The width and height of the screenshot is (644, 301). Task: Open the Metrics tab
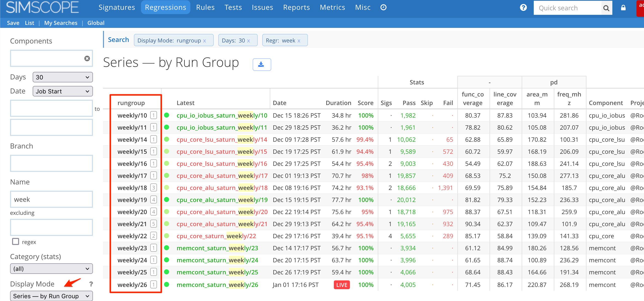(x=332, y=7)
